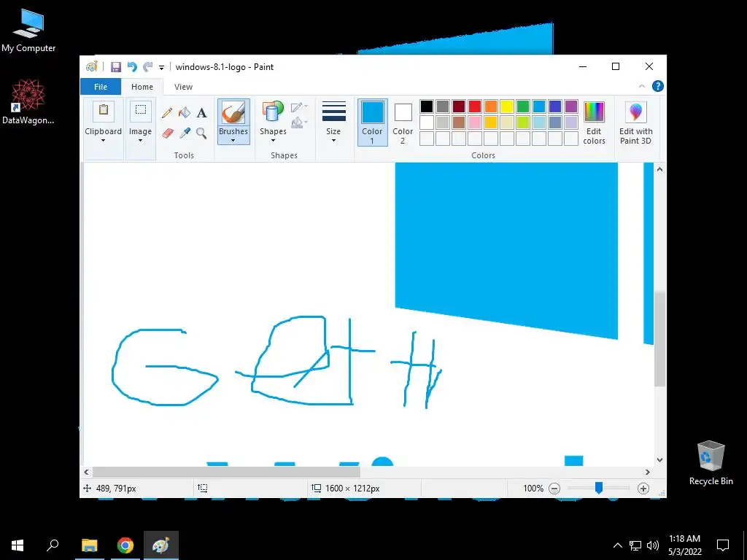The width and height of the screenshot is (747, 560).
Task: Open the File menu
Action: 101,87
